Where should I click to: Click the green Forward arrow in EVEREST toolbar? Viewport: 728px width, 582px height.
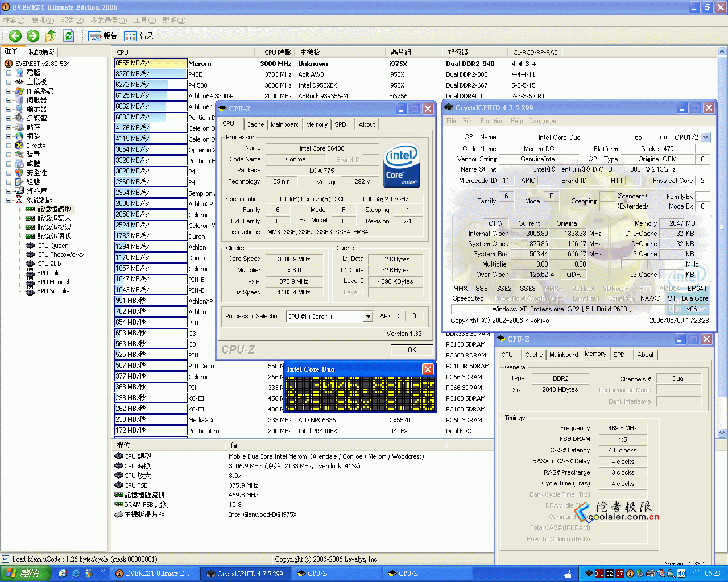coord(33,36)
